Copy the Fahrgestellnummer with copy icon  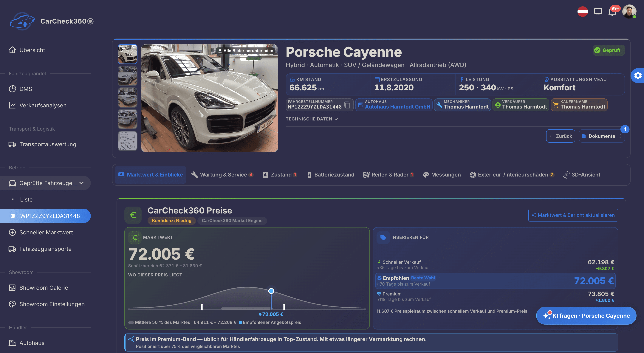[347, 105]
